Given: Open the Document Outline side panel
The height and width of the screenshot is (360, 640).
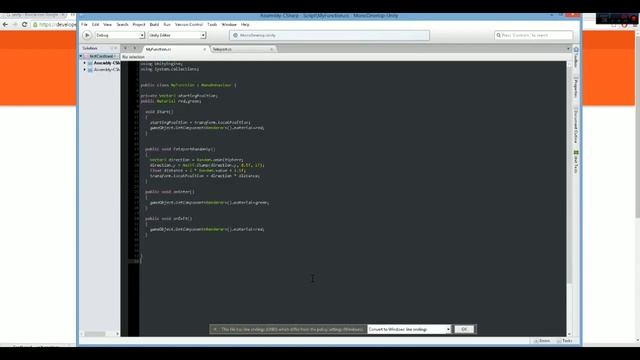Looking at the screenshot, I should (576, 127).
